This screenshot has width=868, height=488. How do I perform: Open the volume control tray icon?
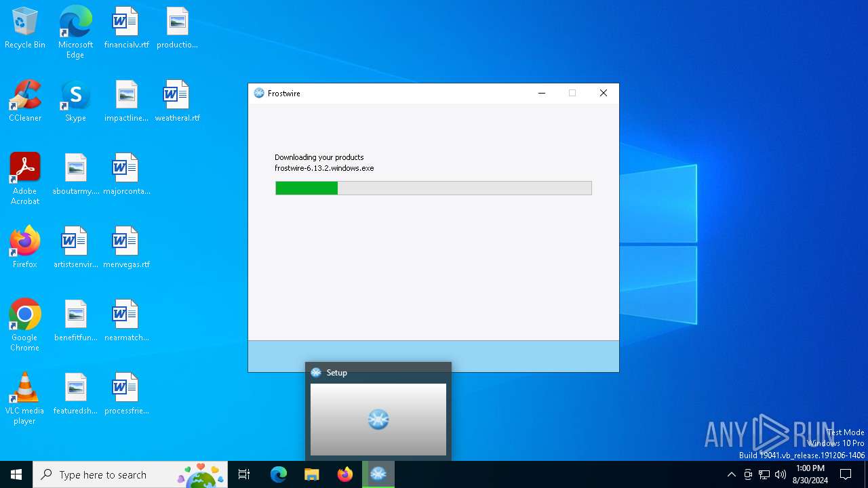click(x=781, y=474)
